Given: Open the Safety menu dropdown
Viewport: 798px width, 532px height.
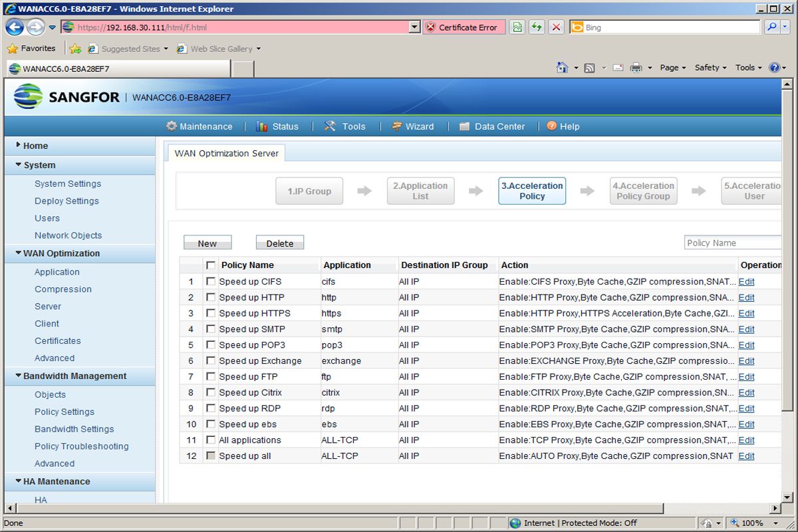Looking at the screenshot, I should [710, 68].
